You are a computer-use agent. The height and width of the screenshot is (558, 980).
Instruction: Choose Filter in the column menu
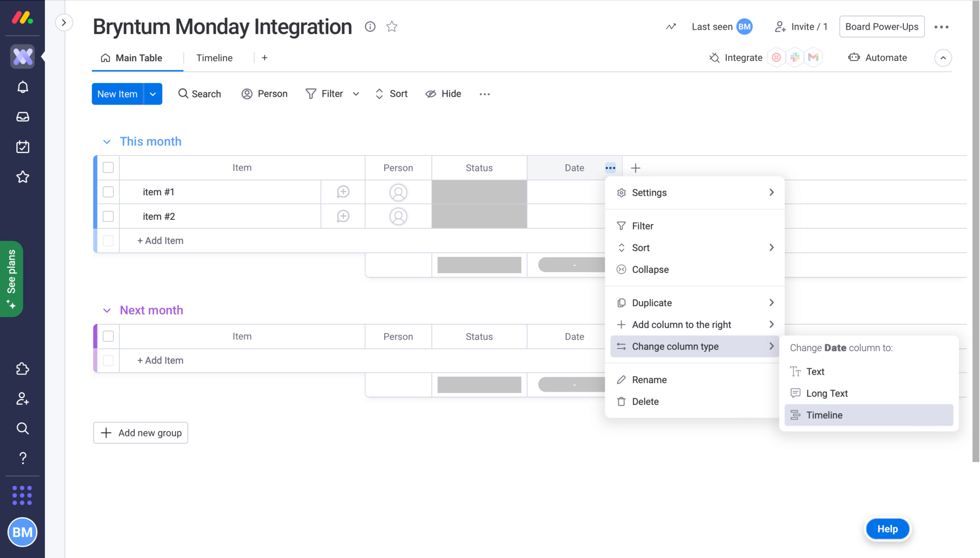click(695, 226)
